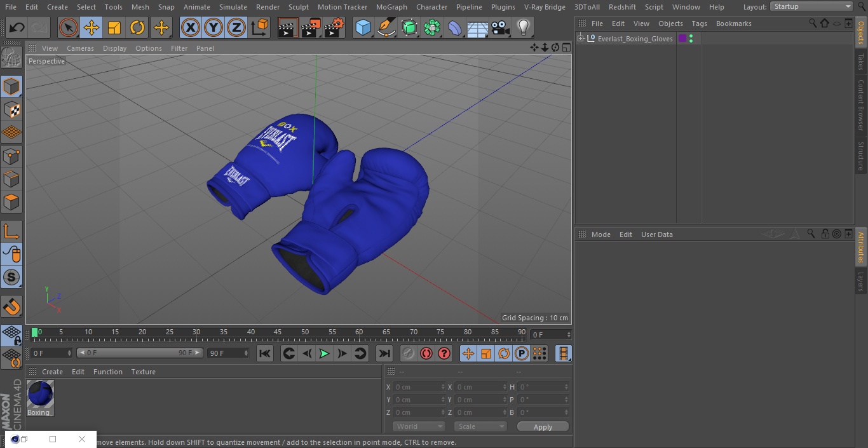868x448 pixels.
Task: Toggle Autokeying button
Action: (x=426, y=353)
